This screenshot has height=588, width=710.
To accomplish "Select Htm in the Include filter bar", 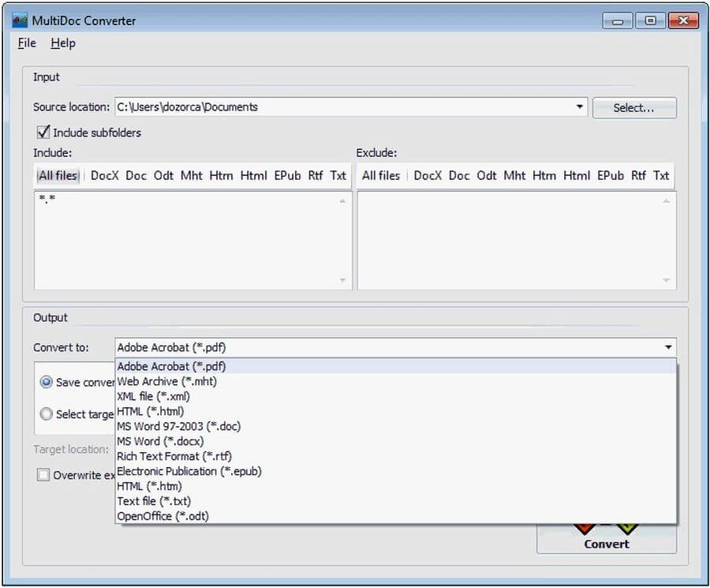I will click(221, 175).
